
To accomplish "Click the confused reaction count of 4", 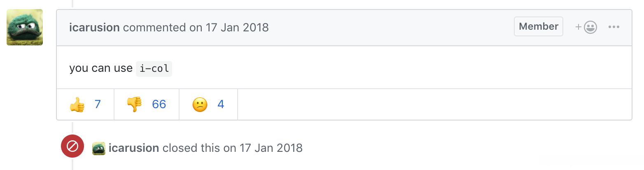I will point(221,104).
